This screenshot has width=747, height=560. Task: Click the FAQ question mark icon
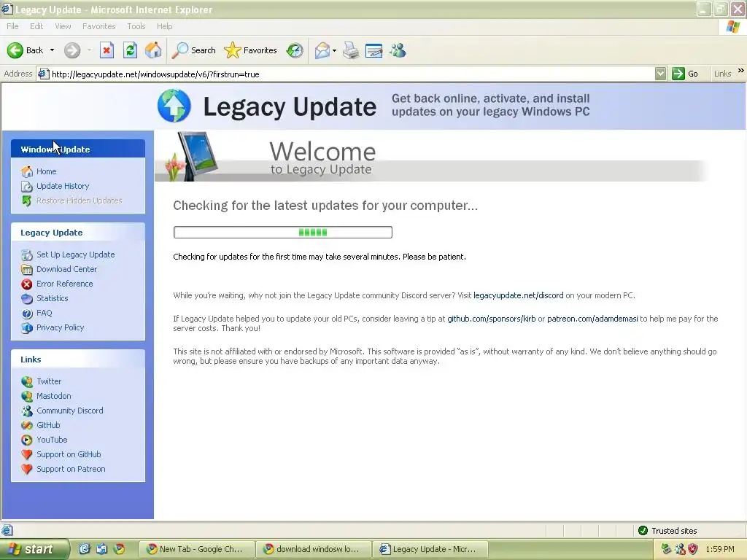point(27,313)
